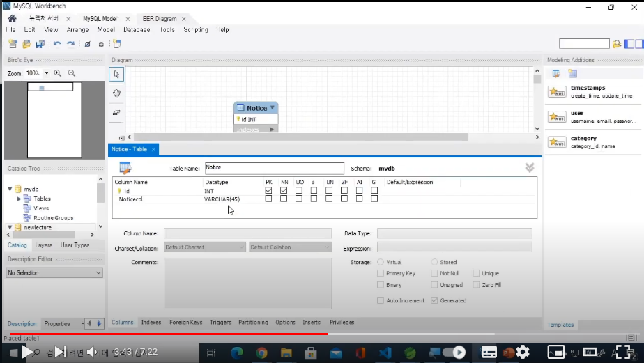Uncheck PK for the id column
The width and height of the screenshot is (644, 363).
pos(268,190)
